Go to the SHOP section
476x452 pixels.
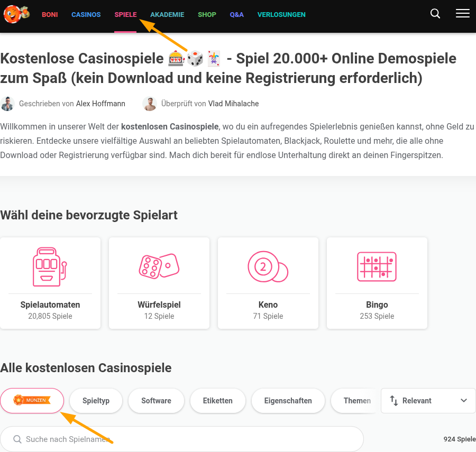207,15
